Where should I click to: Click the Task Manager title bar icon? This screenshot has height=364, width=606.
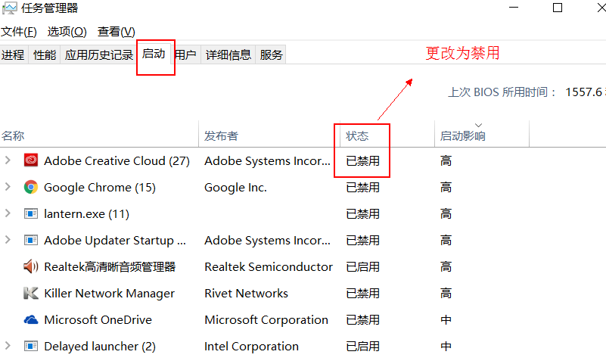coord(10,8)
